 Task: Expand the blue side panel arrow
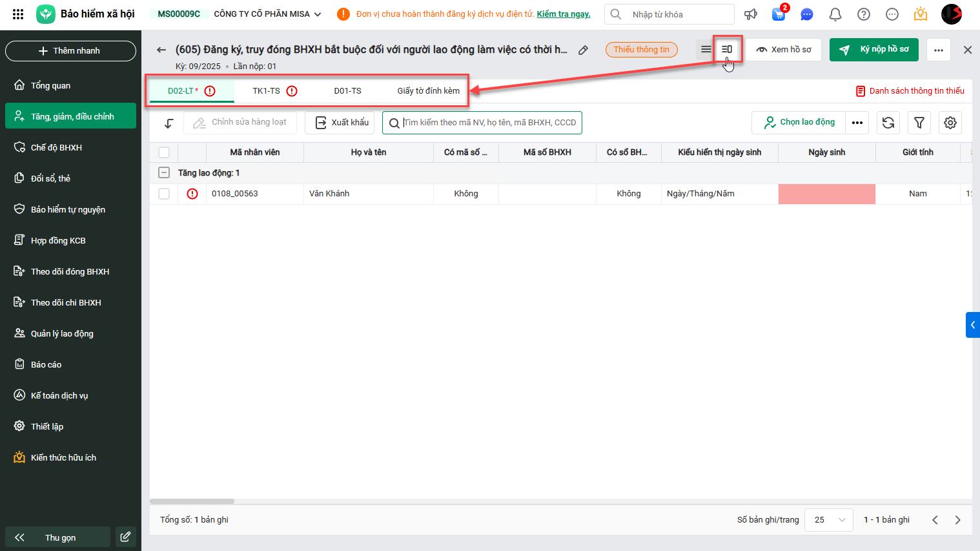pyautogui.click(x=973, y=325)
